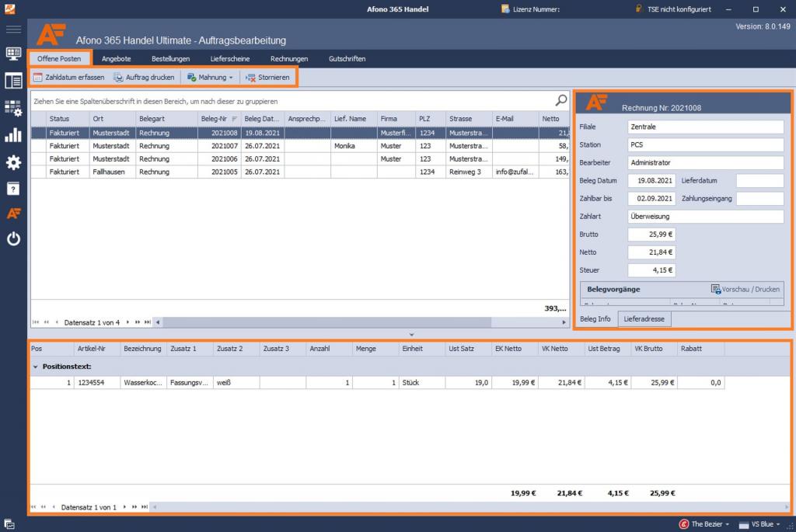Open the bar chart statistics icon

click(13, 135)
